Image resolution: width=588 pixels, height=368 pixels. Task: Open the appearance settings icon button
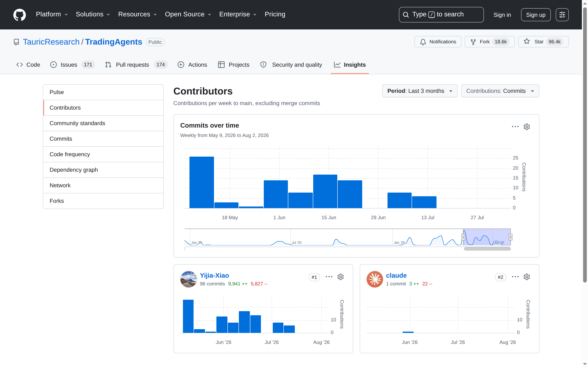coord(562,15)
